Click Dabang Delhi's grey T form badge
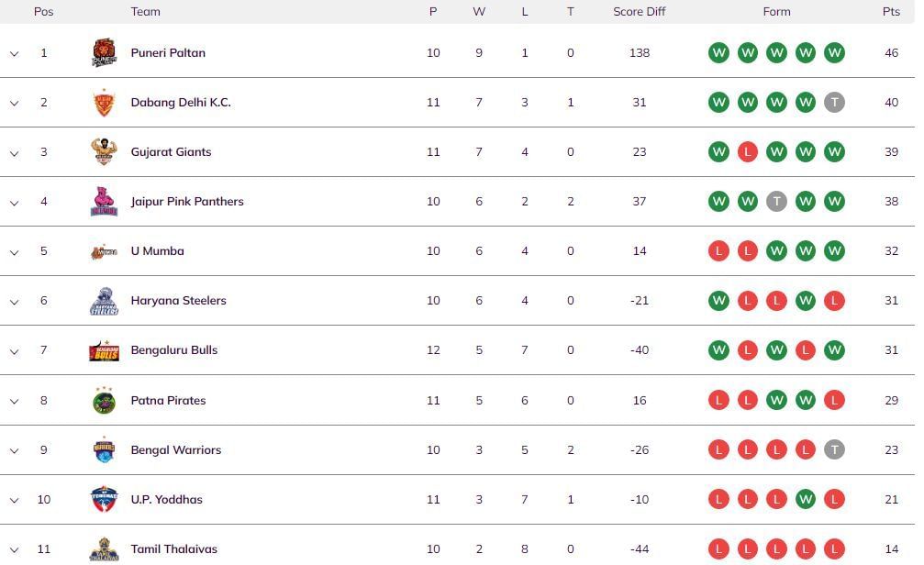The height and width of the screenshot is (565, 924). [834, 103]
